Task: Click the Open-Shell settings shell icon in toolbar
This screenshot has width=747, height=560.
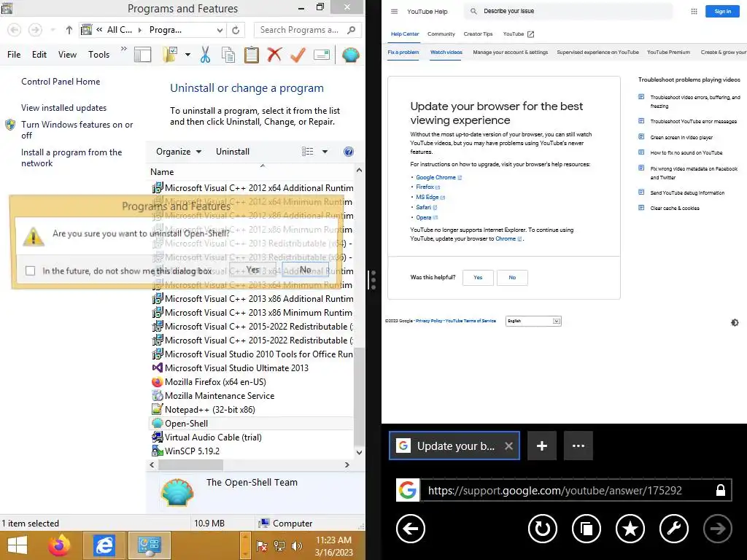Action: pos(350,55)
